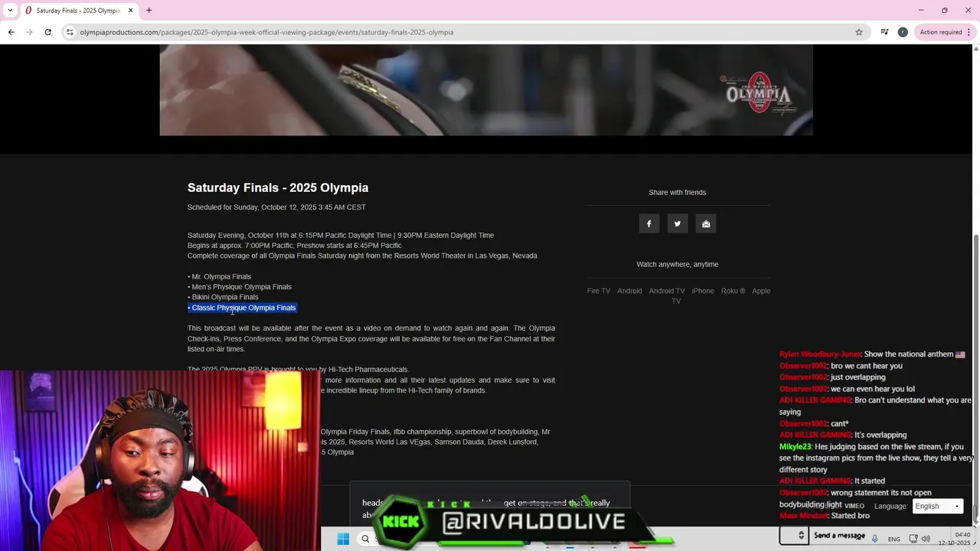Open the media control icon in the browser toolbar
Screen dimensions: 980x551
pos(884,32)
